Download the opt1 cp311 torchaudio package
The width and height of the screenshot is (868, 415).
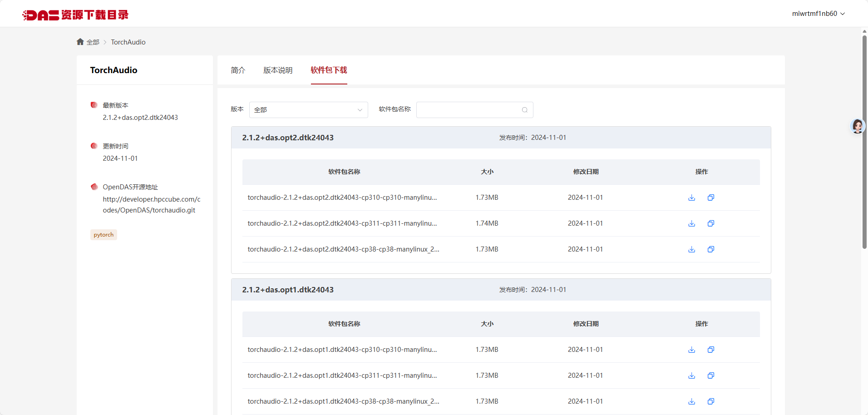(x=691, y=375)
